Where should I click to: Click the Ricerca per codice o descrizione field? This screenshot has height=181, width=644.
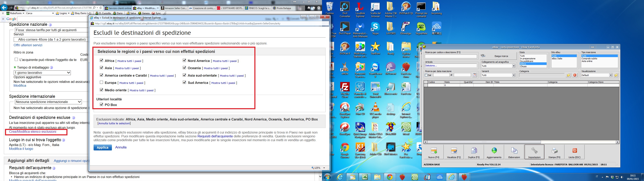tap(451, 57)
